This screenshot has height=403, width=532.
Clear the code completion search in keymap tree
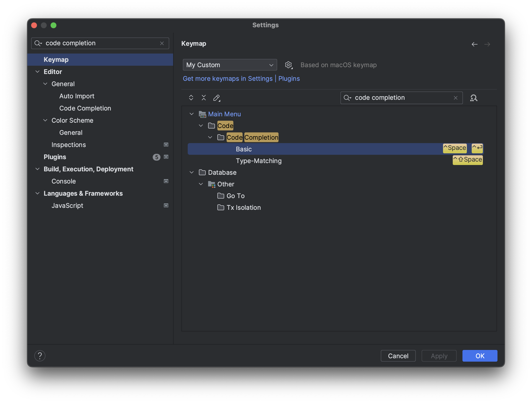[x=455, y=98]
